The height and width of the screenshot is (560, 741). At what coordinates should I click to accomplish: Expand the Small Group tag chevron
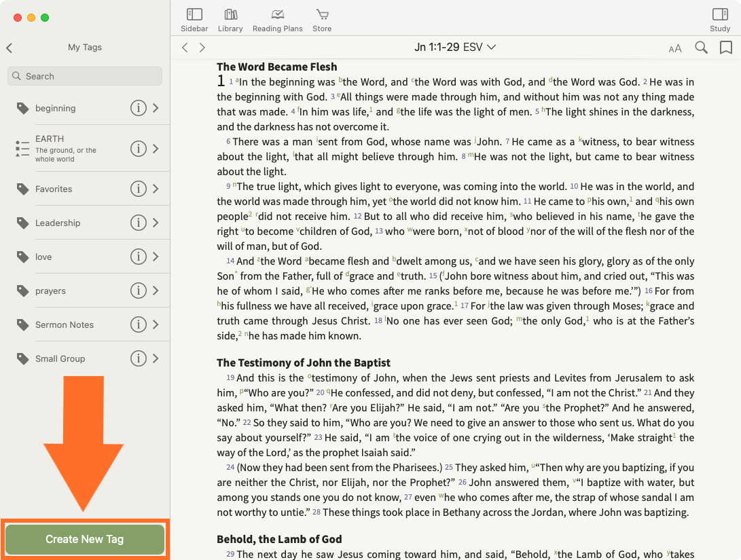click(x=156, y=359)
